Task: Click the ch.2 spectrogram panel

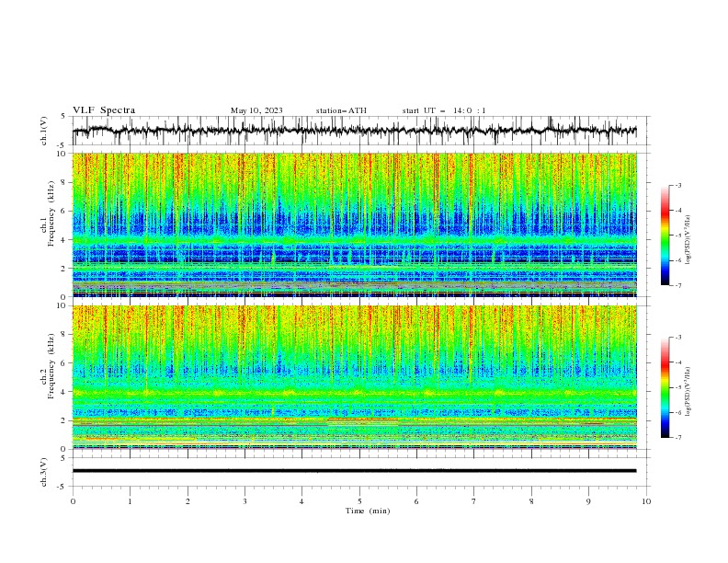Action: tap(355, 377)
